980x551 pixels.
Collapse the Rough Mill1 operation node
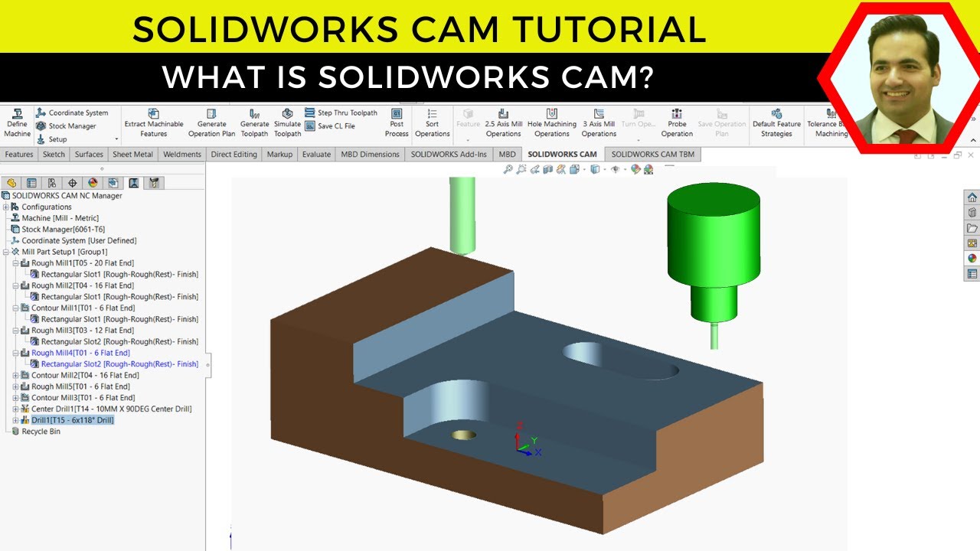[16, 263]
